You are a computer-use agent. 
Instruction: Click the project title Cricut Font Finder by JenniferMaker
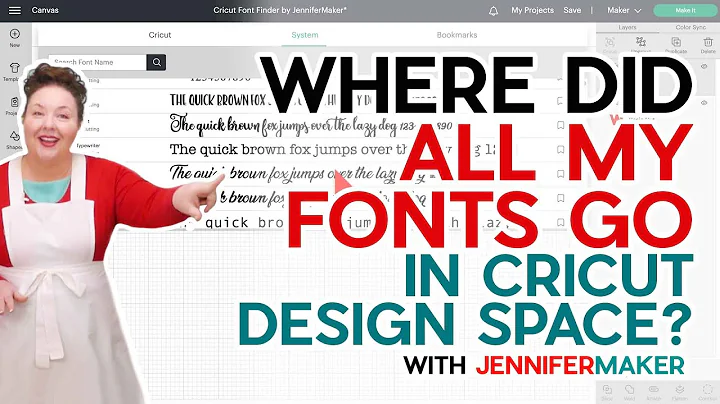point(280,10)
